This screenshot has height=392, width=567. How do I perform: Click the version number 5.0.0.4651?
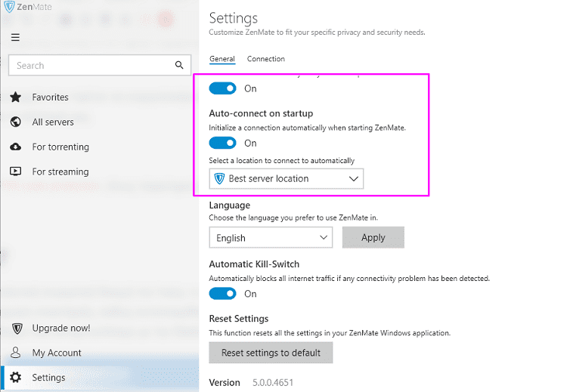tap(273, 382)
